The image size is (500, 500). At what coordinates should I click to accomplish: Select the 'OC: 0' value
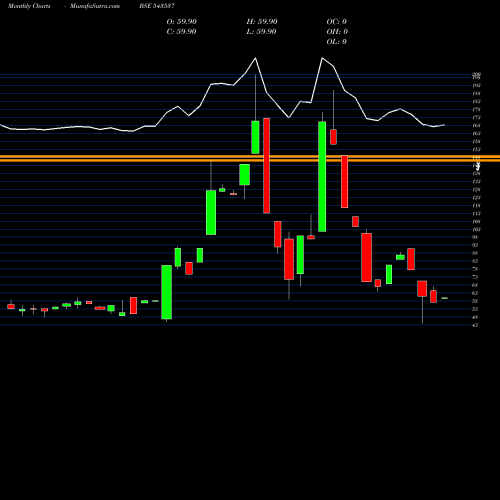click(x=337, y=22)
